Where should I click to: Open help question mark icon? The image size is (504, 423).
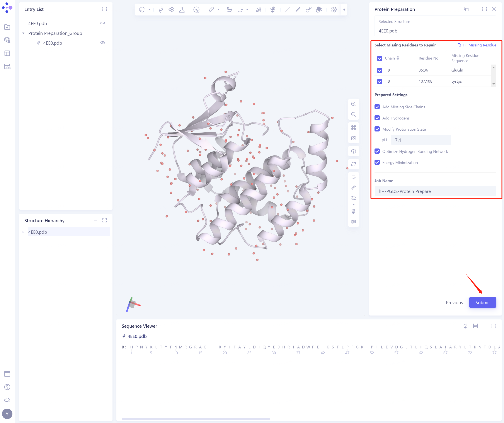[x=7, y=387]
